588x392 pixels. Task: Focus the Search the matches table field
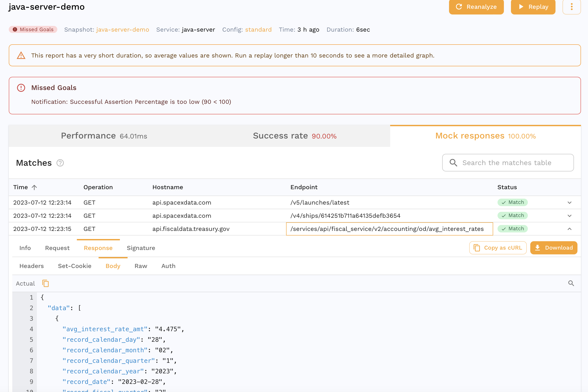coord(508,163)
